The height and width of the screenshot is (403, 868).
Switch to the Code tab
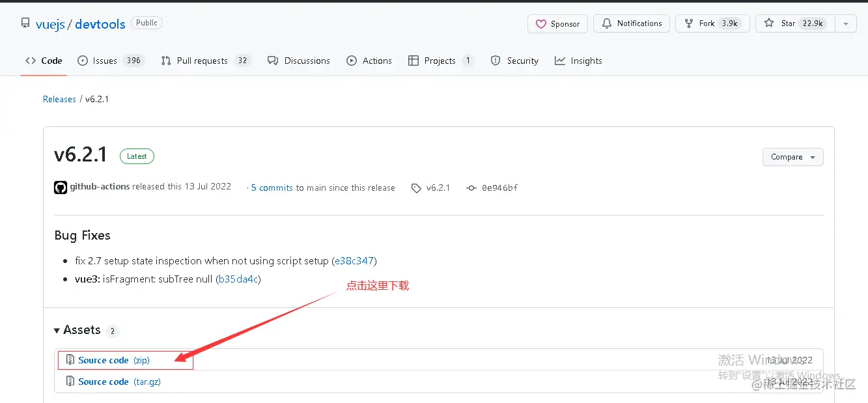coord(44,61)
